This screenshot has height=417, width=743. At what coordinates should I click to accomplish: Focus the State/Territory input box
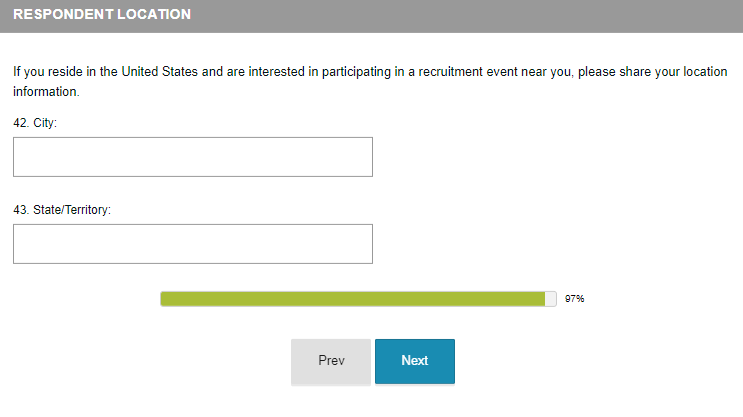(x=192, y=244)
